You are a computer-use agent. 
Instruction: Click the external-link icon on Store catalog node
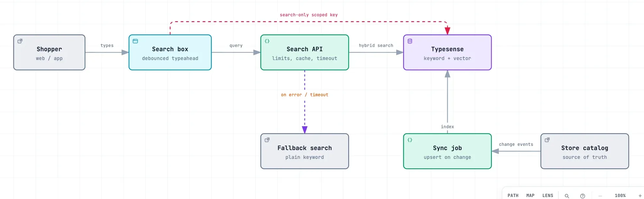point(547,140)
